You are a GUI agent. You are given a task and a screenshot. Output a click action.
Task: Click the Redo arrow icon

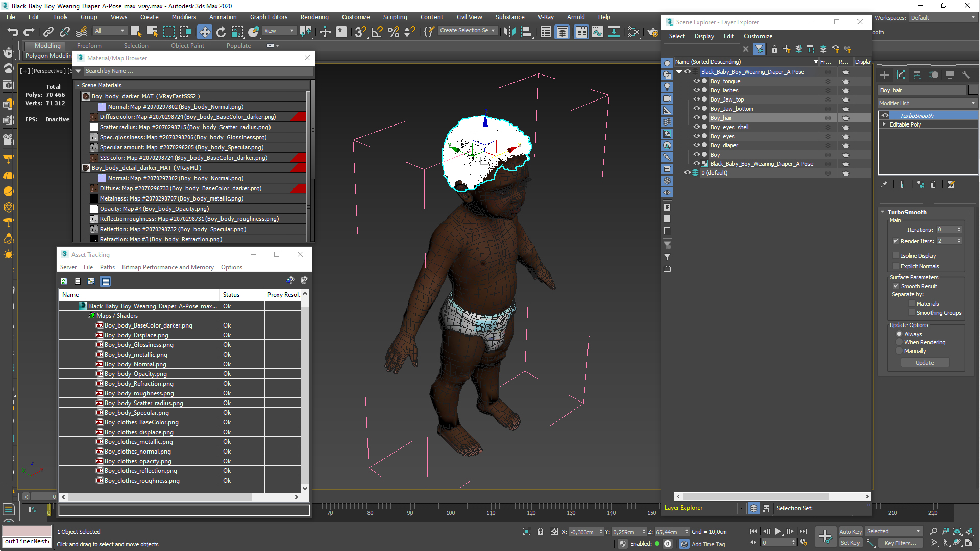coord(29,32)
